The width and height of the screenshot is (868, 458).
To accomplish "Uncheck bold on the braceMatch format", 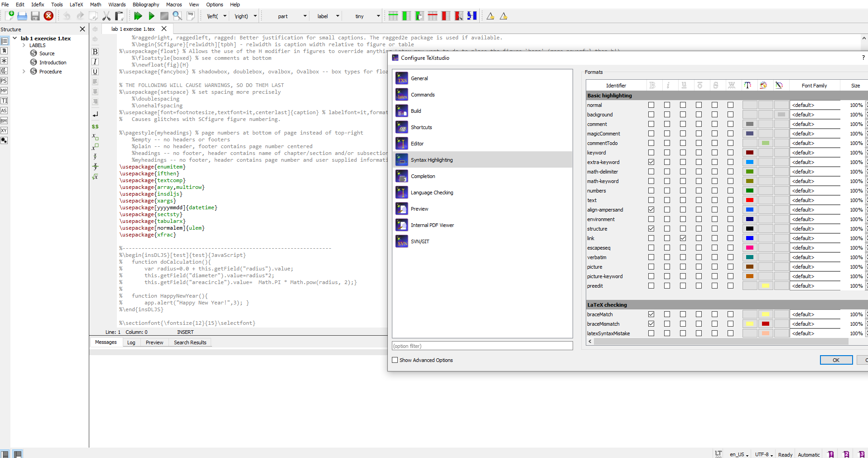I will (x=651, y=314).
